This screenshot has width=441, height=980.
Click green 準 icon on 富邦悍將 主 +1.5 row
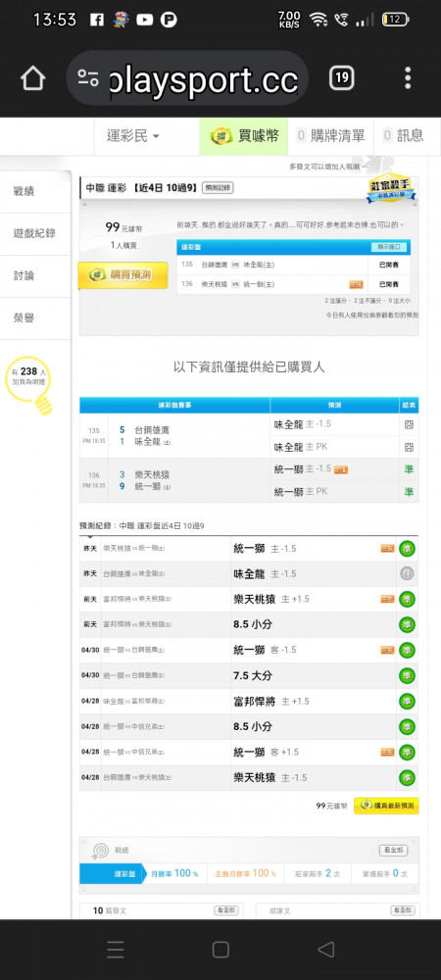tap(408, 702)
